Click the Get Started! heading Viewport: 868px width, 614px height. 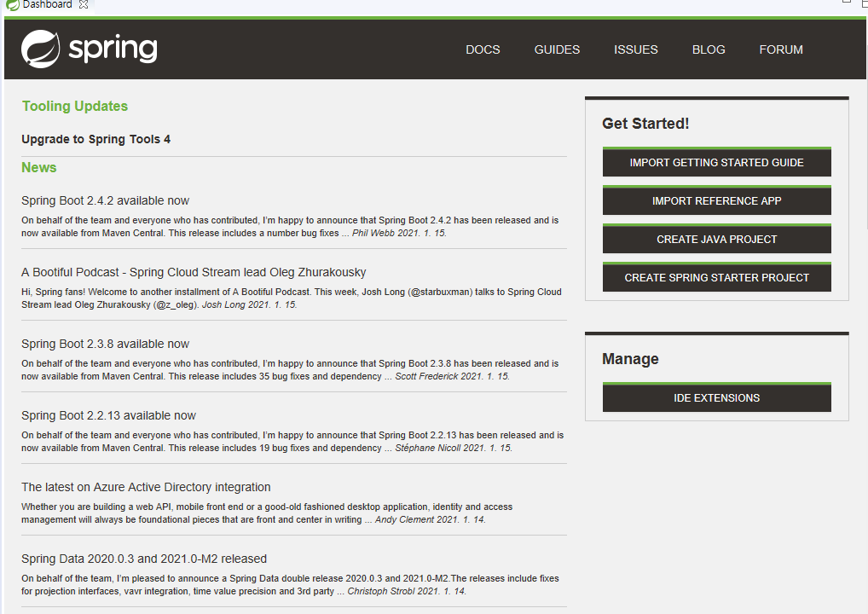point(645,124)
